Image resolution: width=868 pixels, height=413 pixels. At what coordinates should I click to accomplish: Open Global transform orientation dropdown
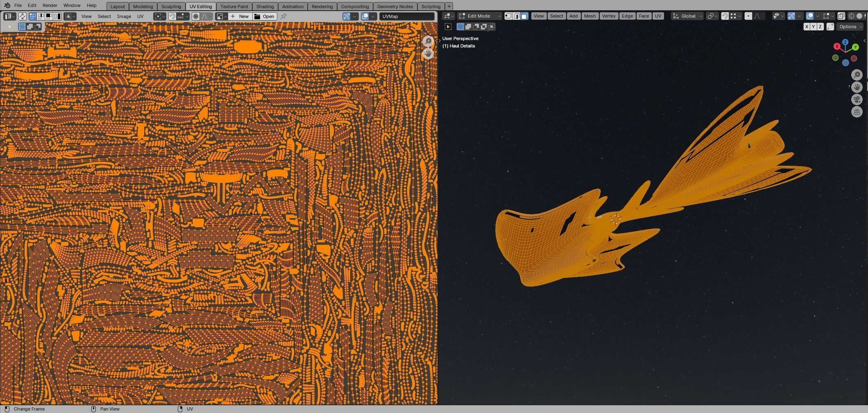tap(688, 16)
